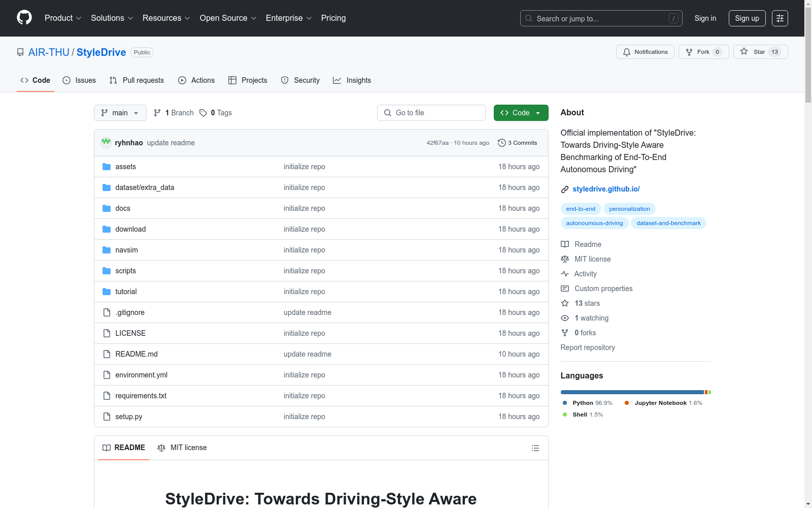This screenshot has width=812, height=508.
Task: Open the AIR-THU organization link
Action: pos(49,52)
